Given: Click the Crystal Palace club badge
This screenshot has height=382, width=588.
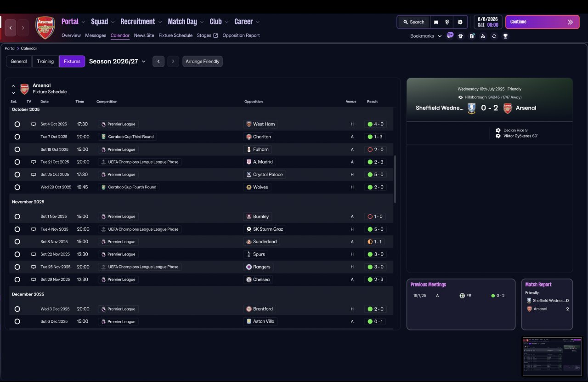Looking at the screenshot, I should pyautogui.click(x=249, y=175).
